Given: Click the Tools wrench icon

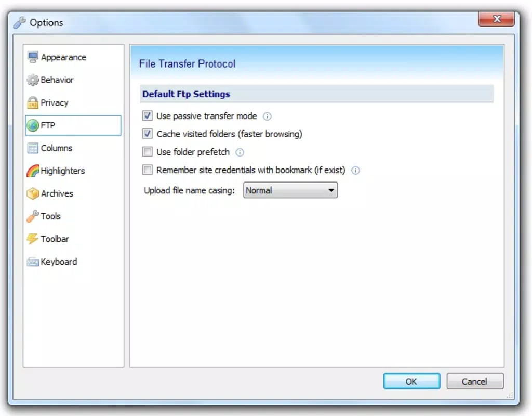Looking at the screenshot, I should tap(33, 216).
